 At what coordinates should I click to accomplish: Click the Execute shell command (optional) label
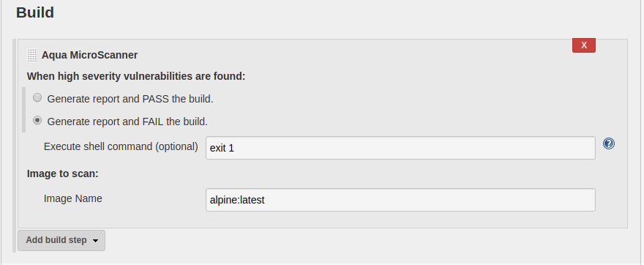pyautogui.click(x=121, y=146)
